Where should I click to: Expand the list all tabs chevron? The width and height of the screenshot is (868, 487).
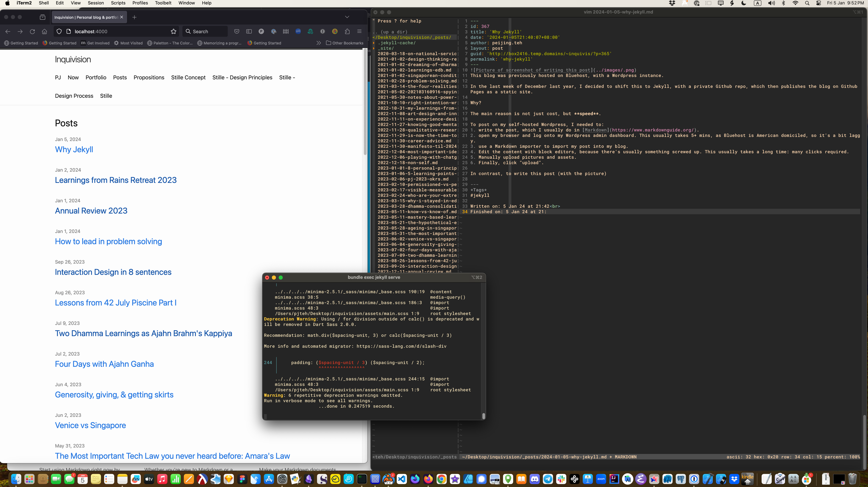coord(347,17)
